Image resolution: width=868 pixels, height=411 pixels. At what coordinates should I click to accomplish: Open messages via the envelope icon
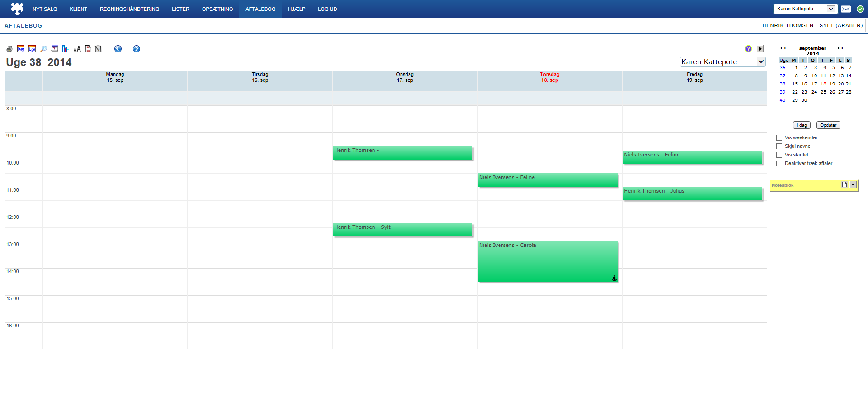(846, 9)
